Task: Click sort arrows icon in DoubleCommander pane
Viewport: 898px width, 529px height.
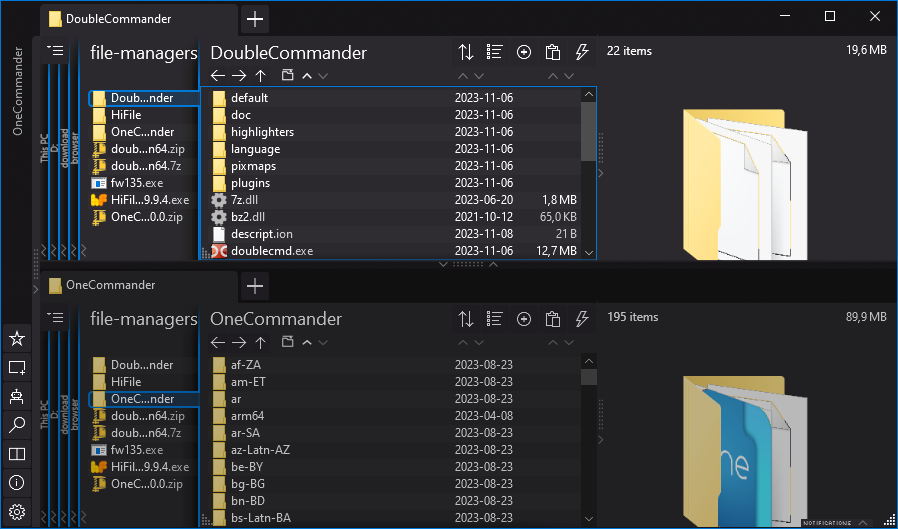Action: [465, 52]
